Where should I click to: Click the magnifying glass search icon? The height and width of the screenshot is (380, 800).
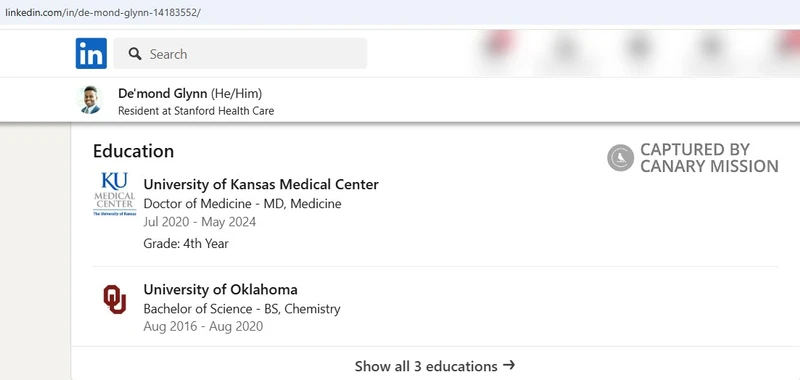click(135, 54)
